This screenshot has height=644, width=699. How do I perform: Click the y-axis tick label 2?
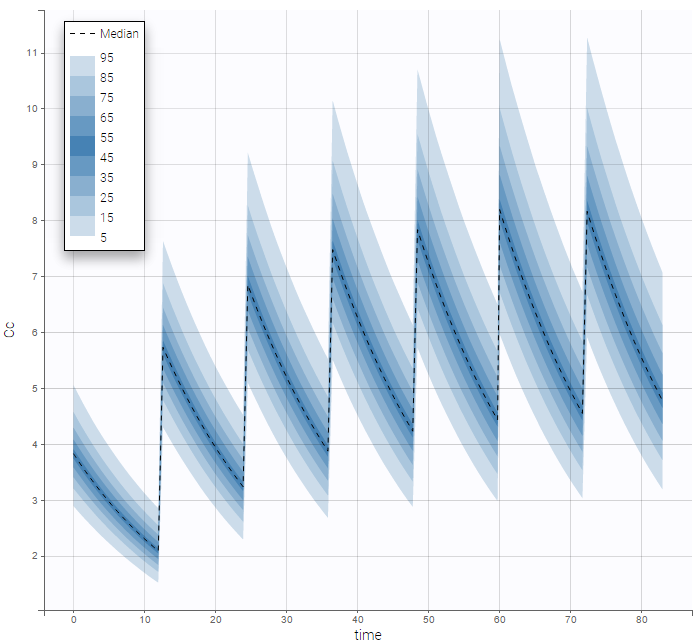tap(33, 556)
